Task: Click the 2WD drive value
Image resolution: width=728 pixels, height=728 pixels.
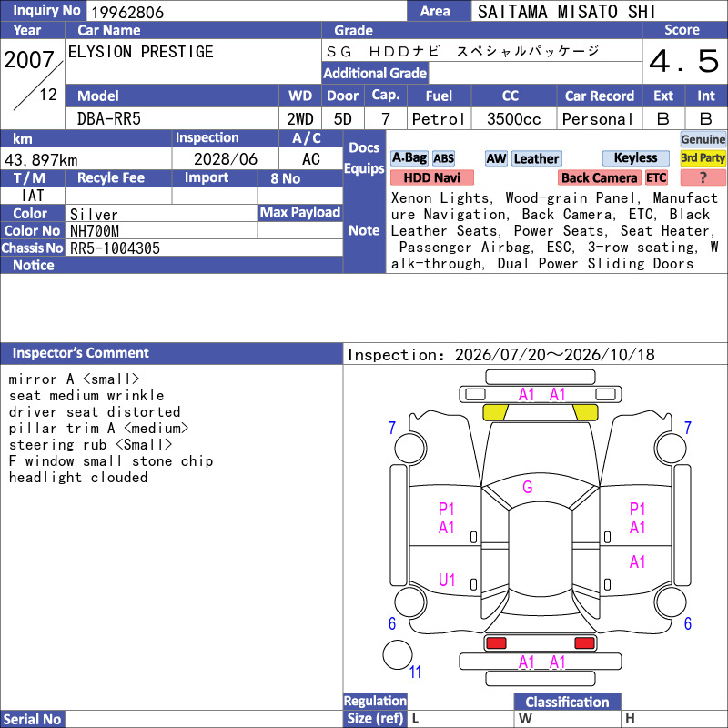Action: point(300,119)
